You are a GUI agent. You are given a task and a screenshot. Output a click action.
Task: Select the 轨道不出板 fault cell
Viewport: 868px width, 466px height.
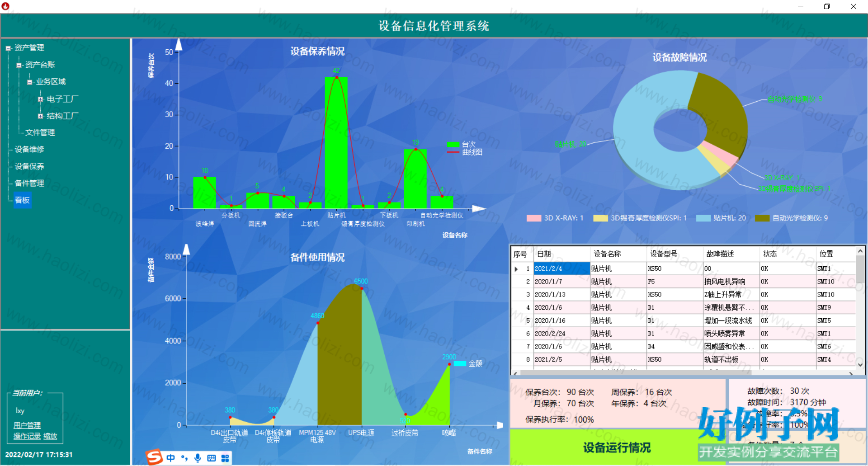coord(731,360)
